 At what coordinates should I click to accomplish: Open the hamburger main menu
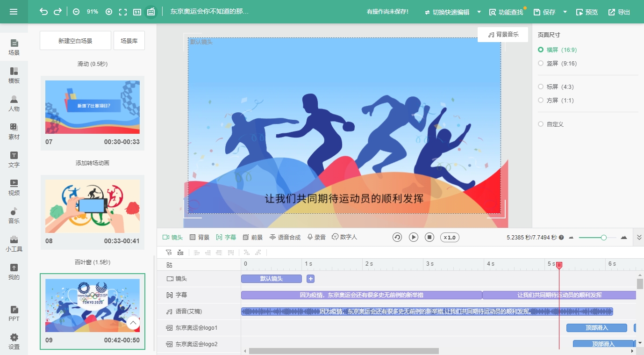pyautogui.click(x=14, y=12)
